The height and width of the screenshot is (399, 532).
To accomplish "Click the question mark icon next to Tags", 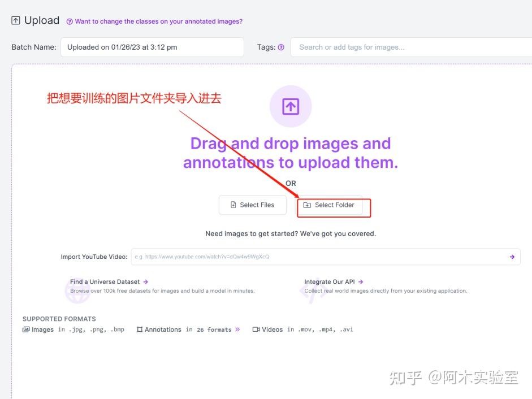I will click(282, 47).
